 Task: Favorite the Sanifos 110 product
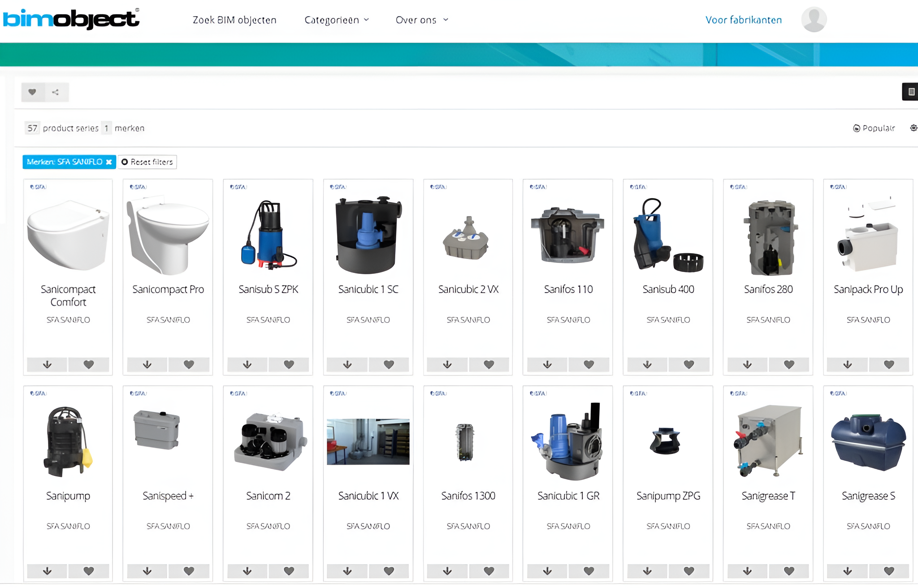pos(589,365)
